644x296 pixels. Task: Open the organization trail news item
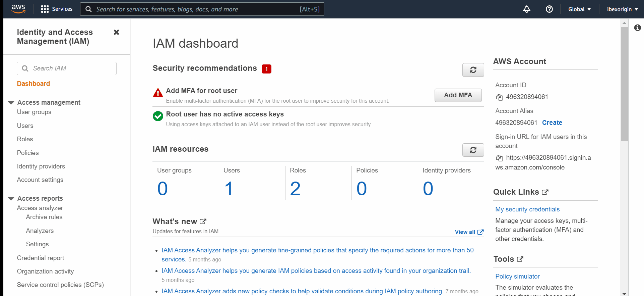(316, 270)
